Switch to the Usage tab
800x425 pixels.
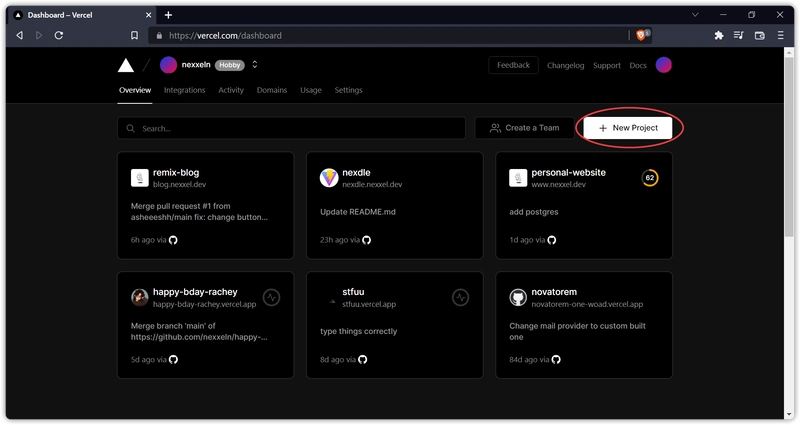(311, 90)
